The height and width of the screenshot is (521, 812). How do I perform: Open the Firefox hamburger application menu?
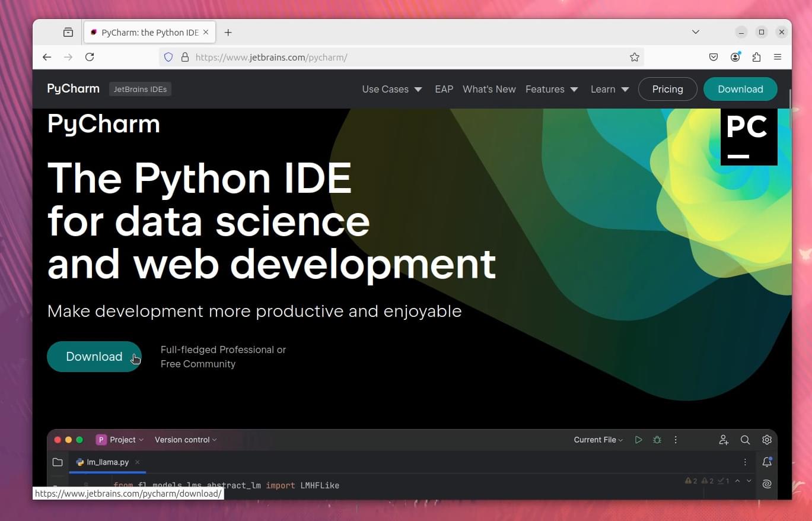778,57
